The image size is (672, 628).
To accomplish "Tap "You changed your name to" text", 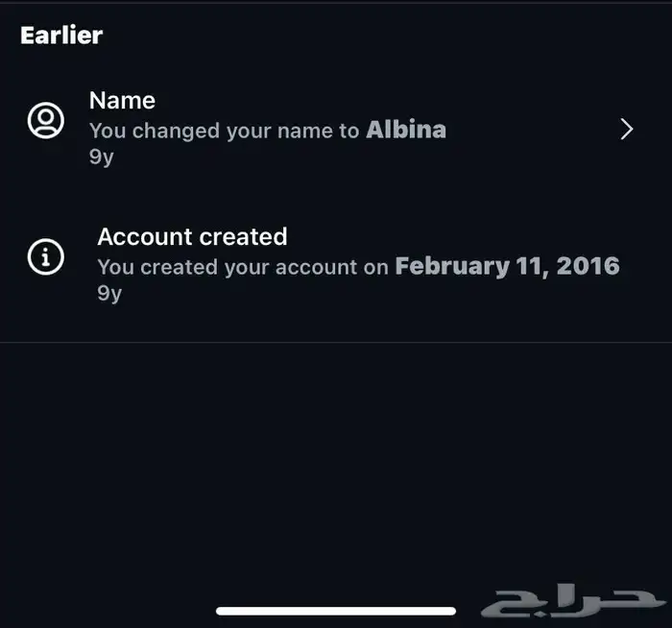I will click(x=225, y=131).
